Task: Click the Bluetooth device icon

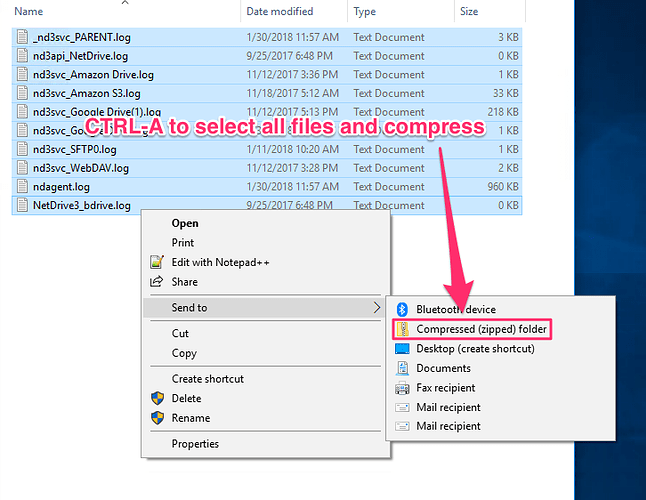Action: click(x=402, y=309)
